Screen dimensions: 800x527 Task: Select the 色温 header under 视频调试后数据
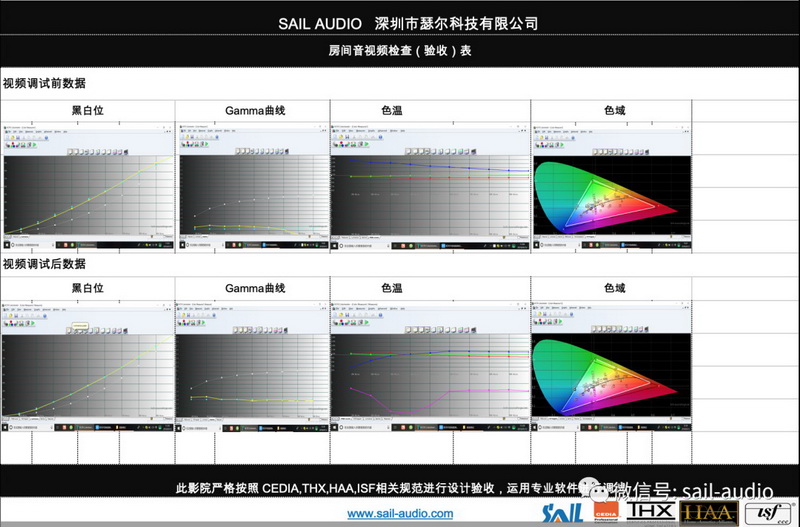tap(392, 288)
